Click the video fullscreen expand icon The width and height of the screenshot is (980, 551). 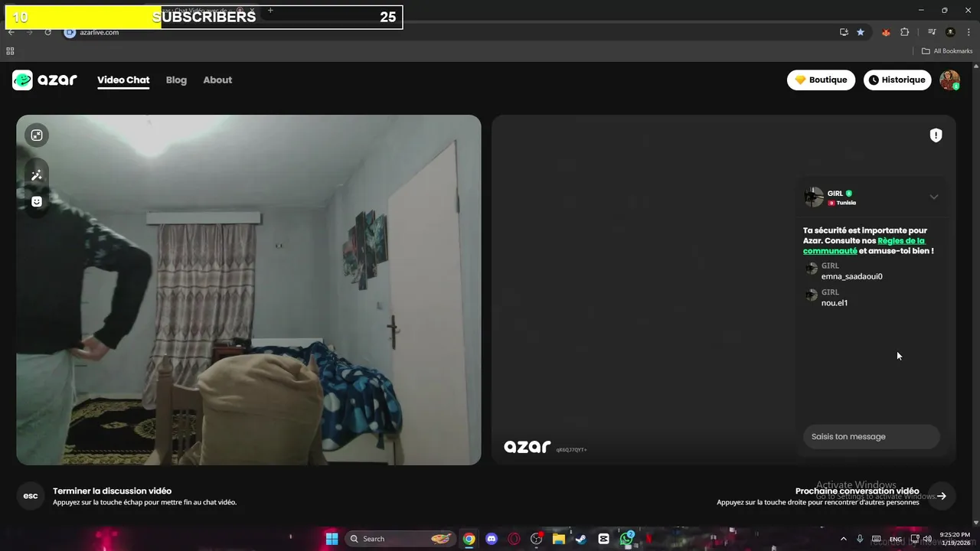click(x=37, y=135)
